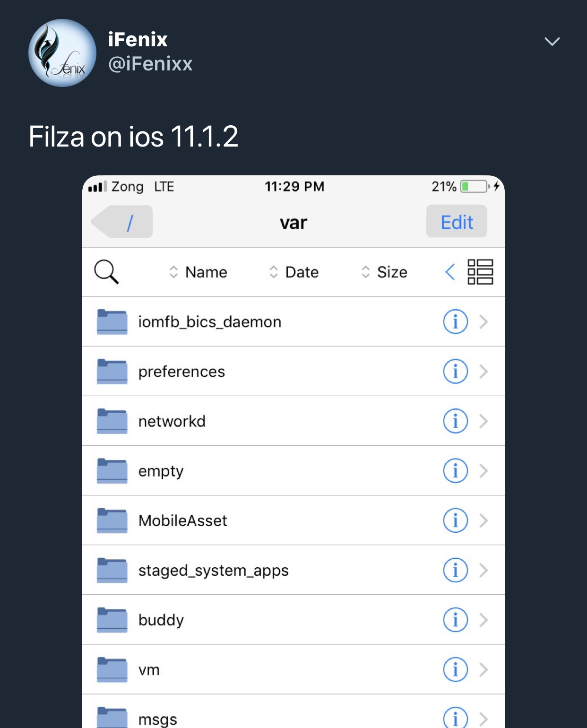
Task: Show info for vm folder
Action: click(455, 669)
